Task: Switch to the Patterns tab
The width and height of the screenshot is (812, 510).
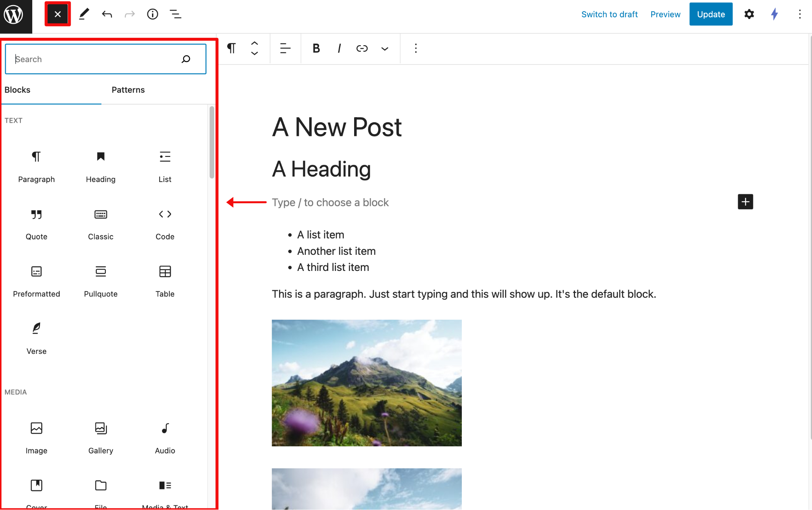Action: [128, 90]
